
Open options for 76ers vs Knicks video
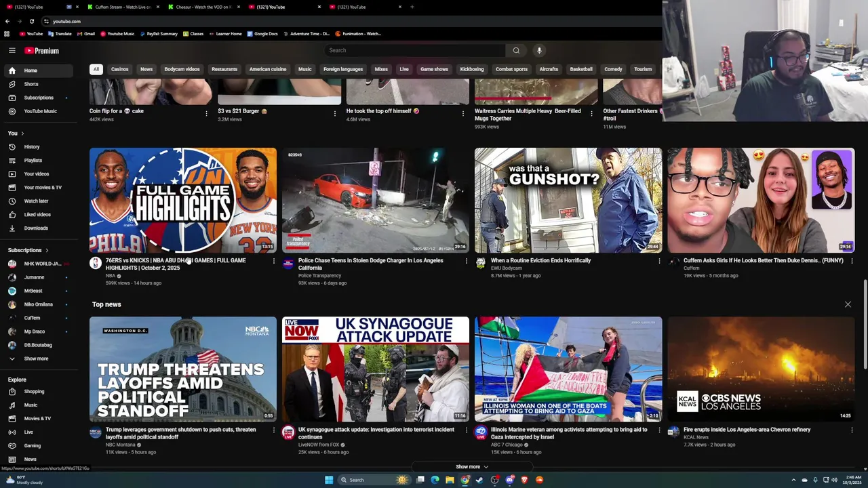[x=274, y=261]
